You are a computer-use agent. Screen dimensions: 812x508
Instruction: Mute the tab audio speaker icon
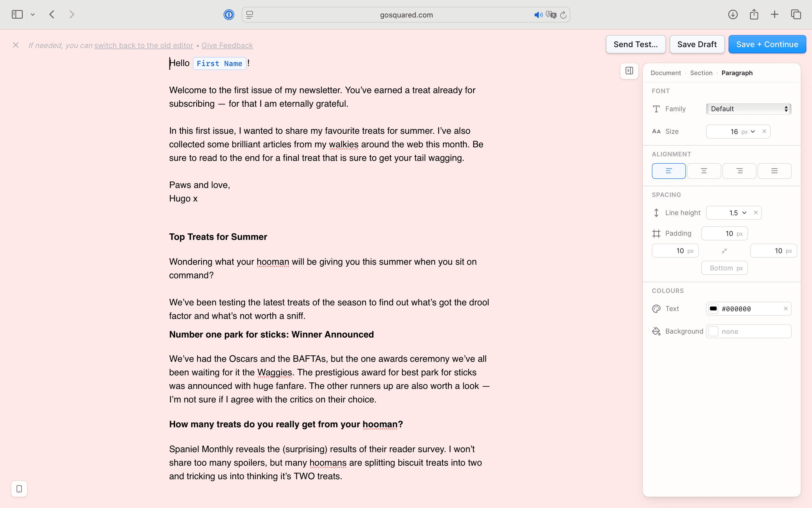(x=538, y=15)
